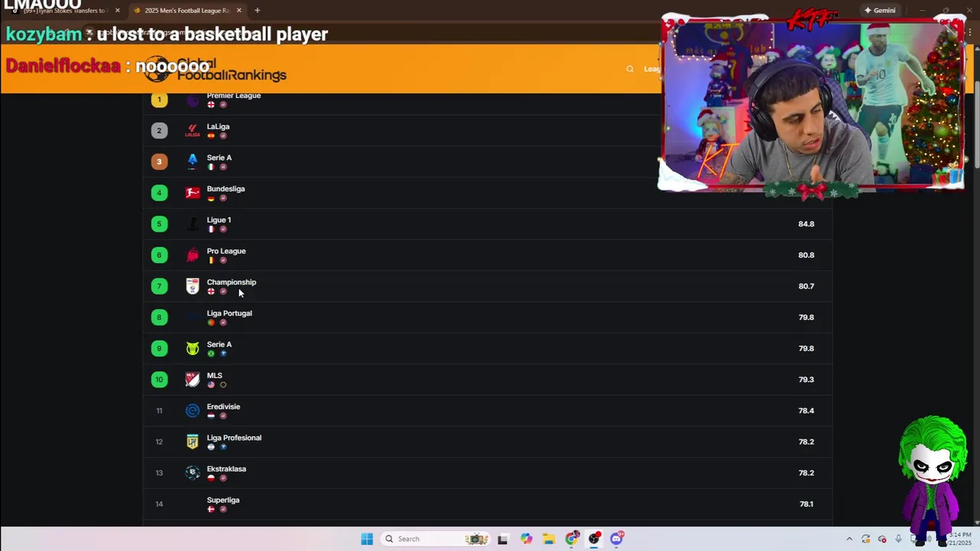Click Ligue 1 rating 84.8
This screenshot has height=551, width=980.
click(x=806, y=224)
